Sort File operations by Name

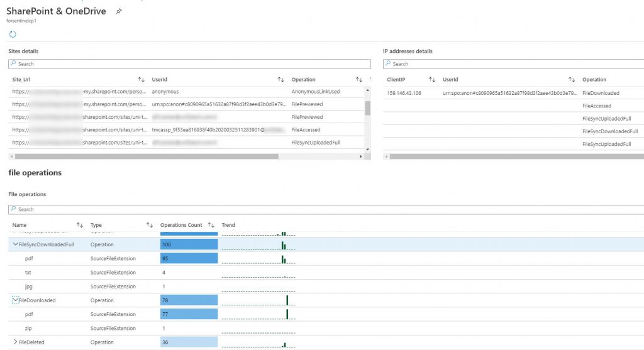pos(80,225)
